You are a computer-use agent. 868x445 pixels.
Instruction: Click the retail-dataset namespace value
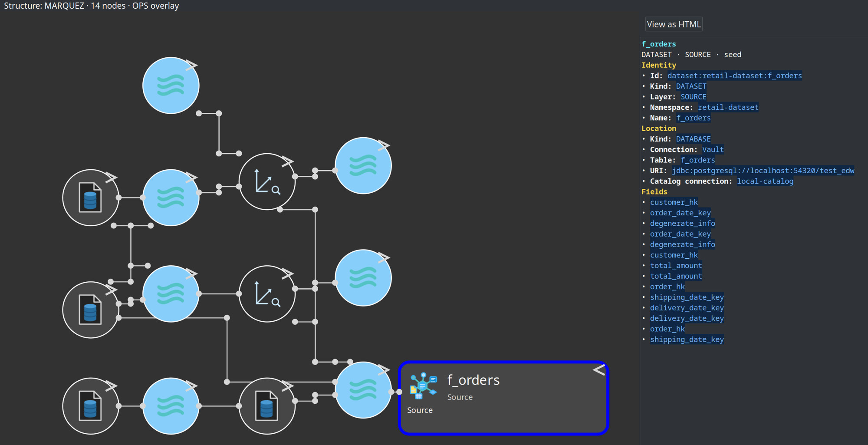728,107
